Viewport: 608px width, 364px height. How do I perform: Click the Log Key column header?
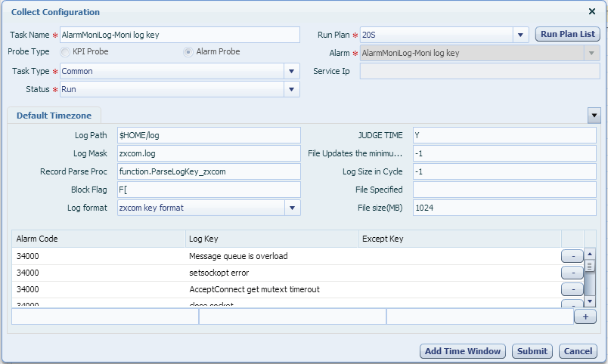271,239
